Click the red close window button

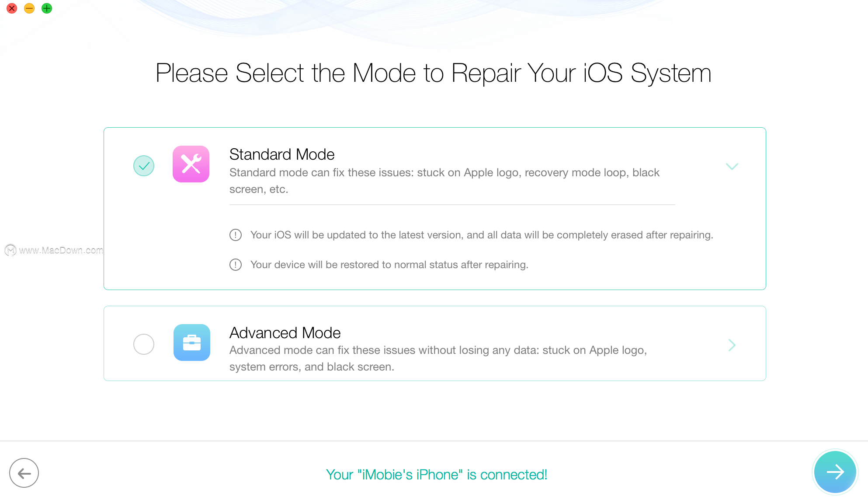point(11,8)
